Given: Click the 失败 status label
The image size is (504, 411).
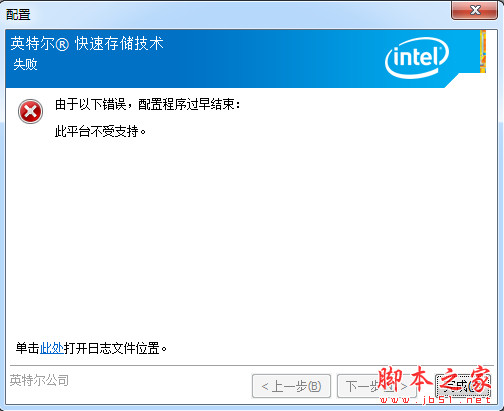Looking at the screenshot, I should [x=25, y=64].
